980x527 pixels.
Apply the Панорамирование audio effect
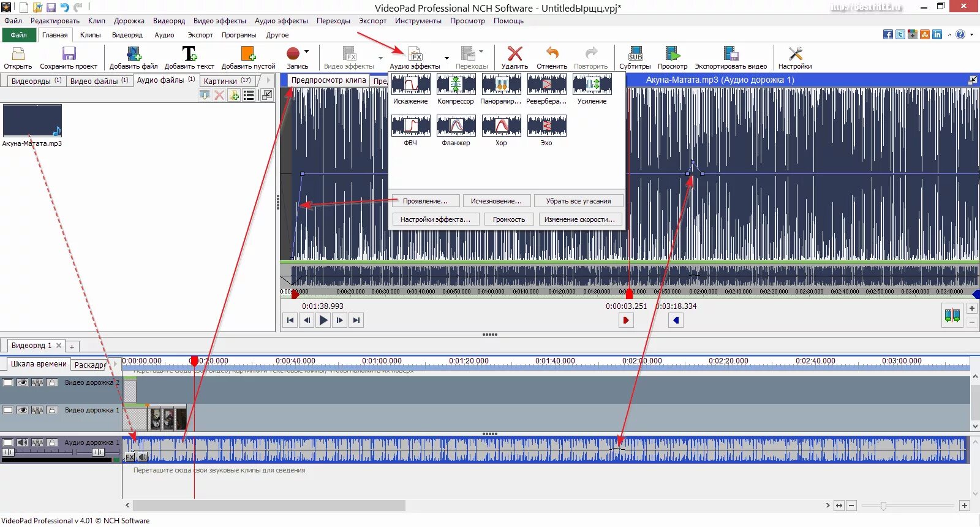501,84
